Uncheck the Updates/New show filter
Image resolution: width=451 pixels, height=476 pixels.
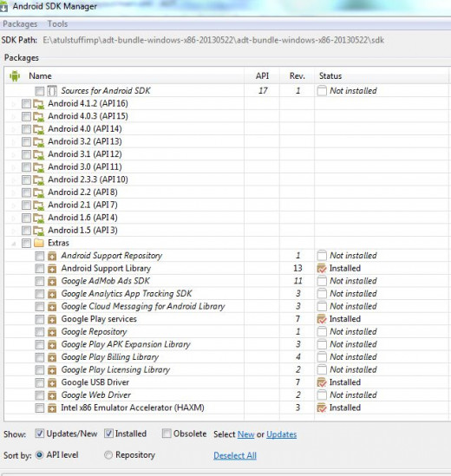click(x=40, y=434)
